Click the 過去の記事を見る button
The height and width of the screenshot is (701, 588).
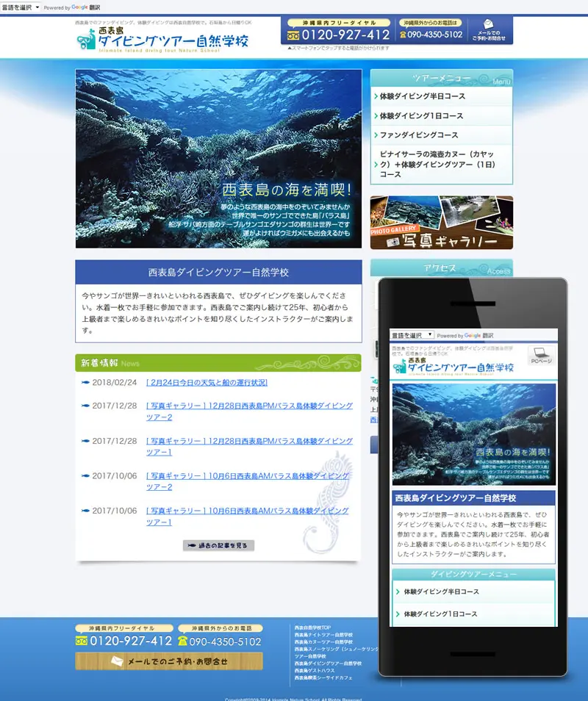[x=218, y=545]
